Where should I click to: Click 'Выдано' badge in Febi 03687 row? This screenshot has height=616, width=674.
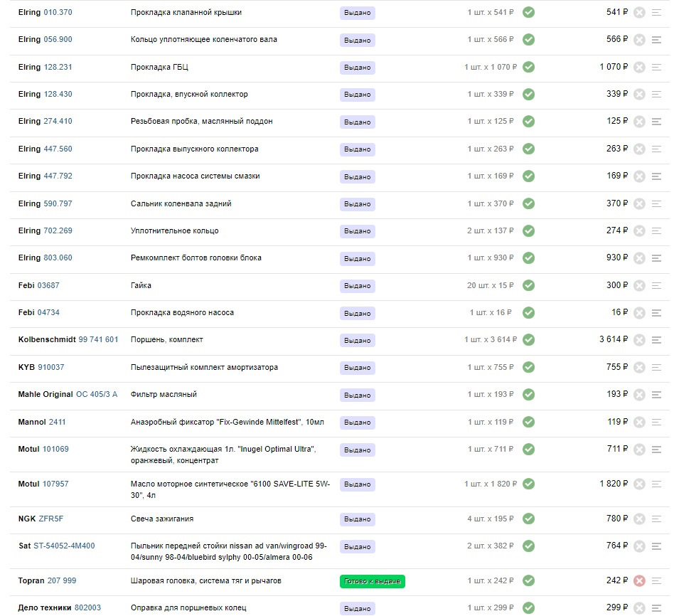(357, 286)
